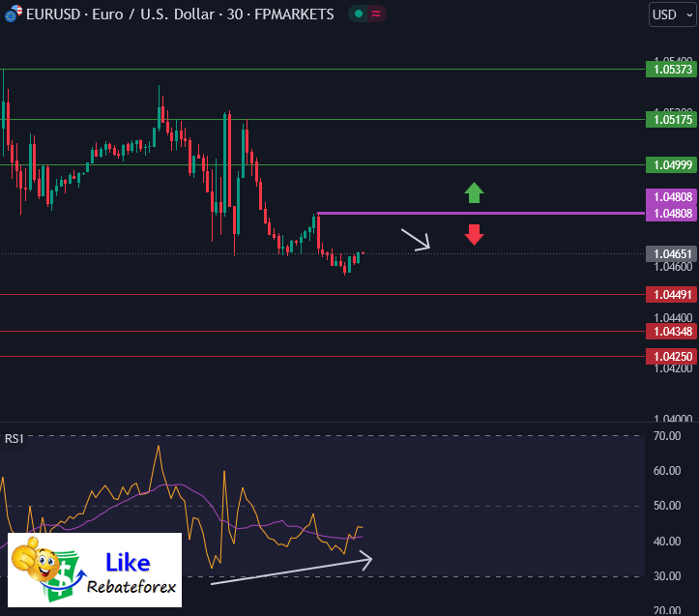Click the 60.00 RSI scale value
This screenshot has width=699, height=616.
pyautogui.click(x=667, y=471)
